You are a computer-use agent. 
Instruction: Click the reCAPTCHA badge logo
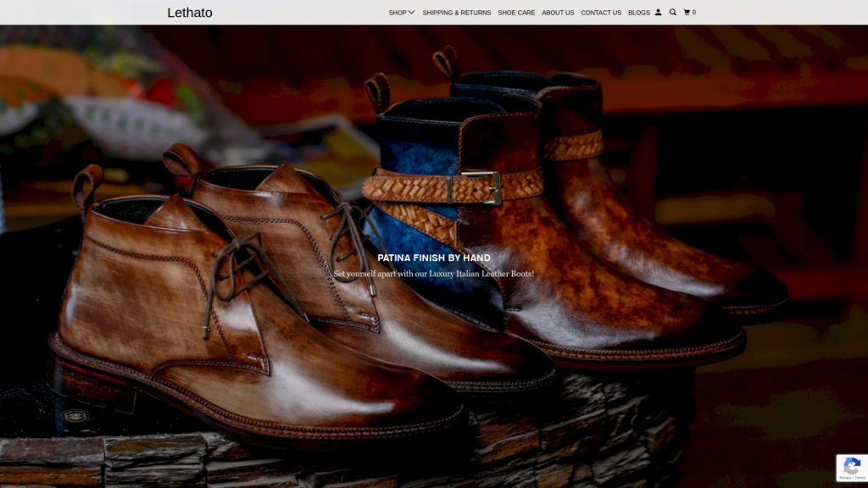point(852,464)
